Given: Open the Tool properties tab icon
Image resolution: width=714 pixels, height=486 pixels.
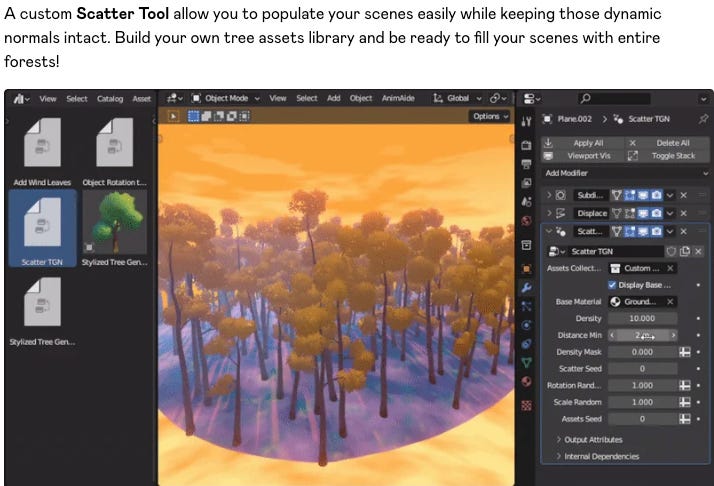Looking at the screenshot, I should click(x=526, y=121).
